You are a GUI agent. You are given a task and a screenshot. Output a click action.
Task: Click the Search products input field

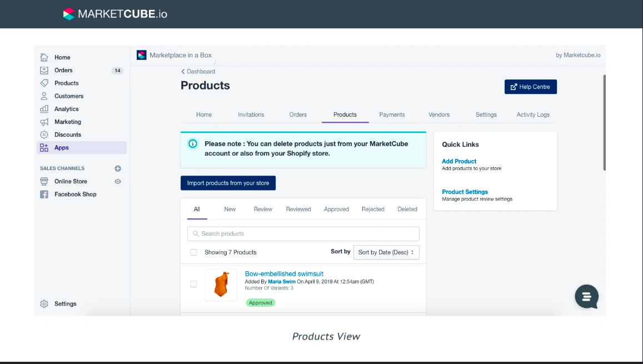coord(303,233)
